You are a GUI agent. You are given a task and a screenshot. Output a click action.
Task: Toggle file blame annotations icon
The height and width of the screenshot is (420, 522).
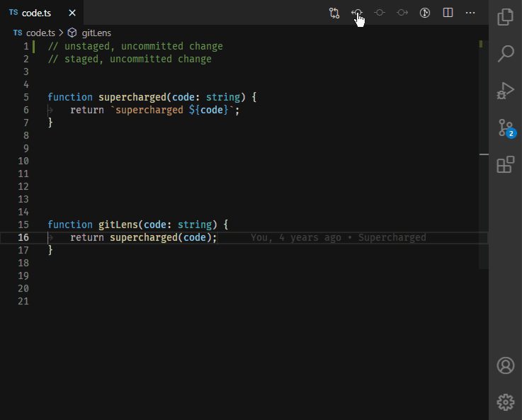pos(425,13)
